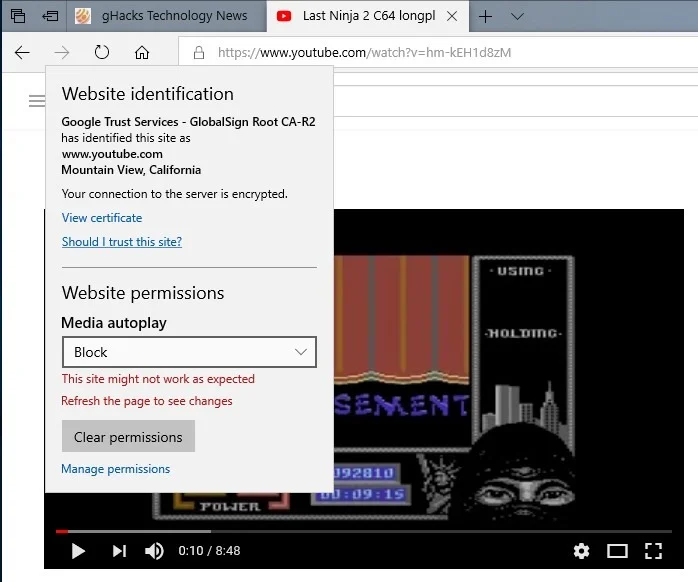The height and width of the screenshot is (582, 698).
Task: Click the Website identification heading
Action: point(147,94)
